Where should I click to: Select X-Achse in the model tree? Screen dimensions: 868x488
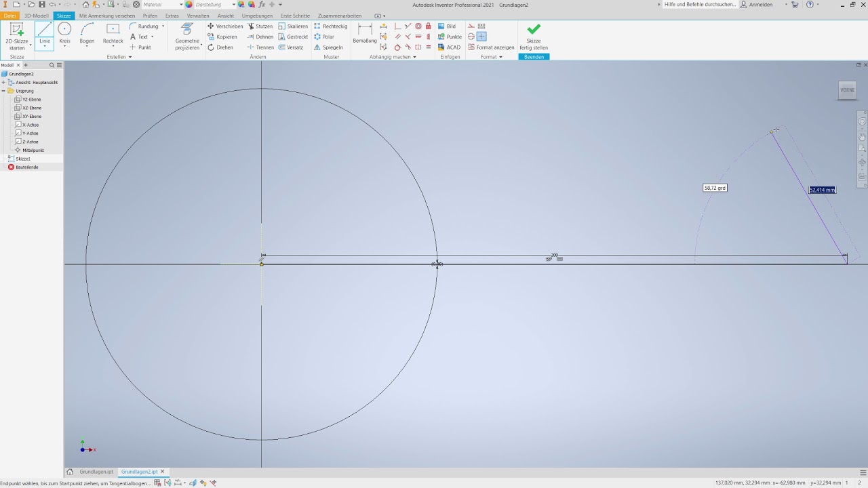click(26, 125)
